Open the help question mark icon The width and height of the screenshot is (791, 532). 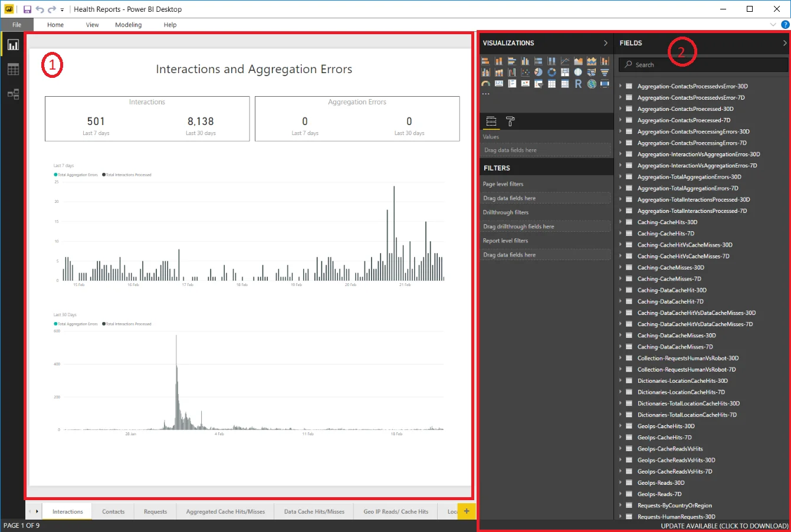point(785,25)
